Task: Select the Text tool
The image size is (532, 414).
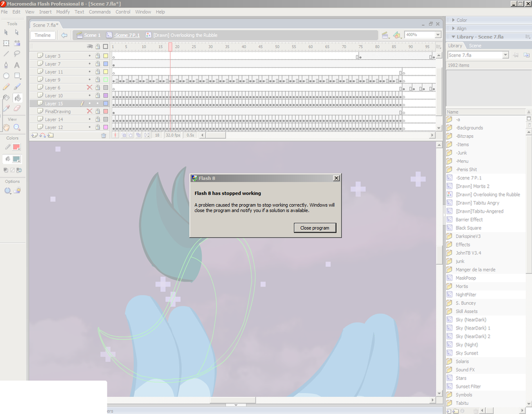Action: (x=17, y=65)
